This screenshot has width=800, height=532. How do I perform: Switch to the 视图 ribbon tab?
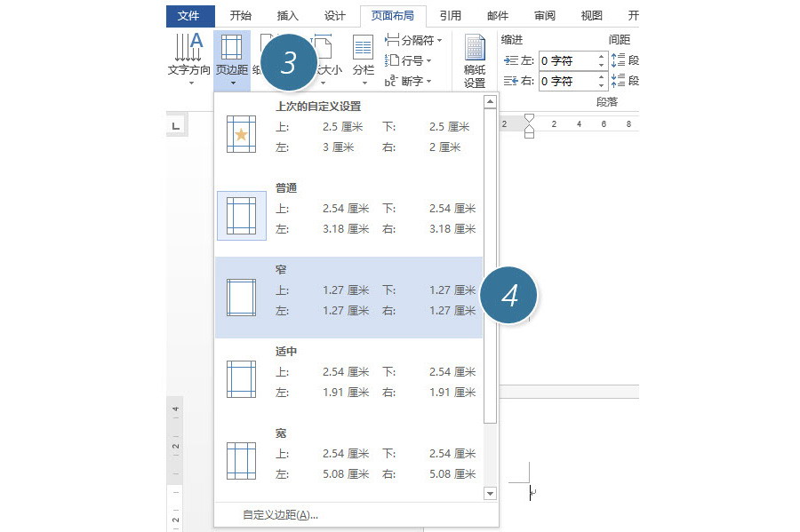pos(591,16)
